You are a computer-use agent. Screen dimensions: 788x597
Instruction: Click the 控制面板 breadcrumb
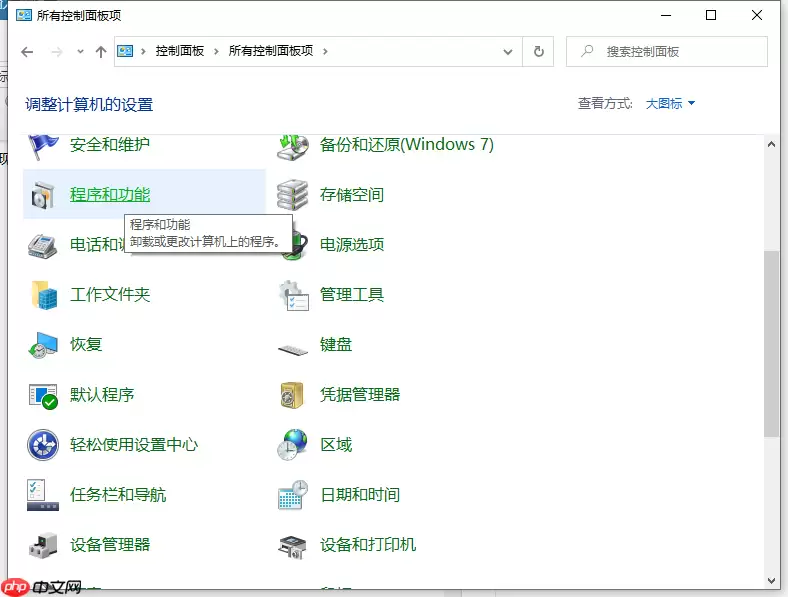(180, 51)
